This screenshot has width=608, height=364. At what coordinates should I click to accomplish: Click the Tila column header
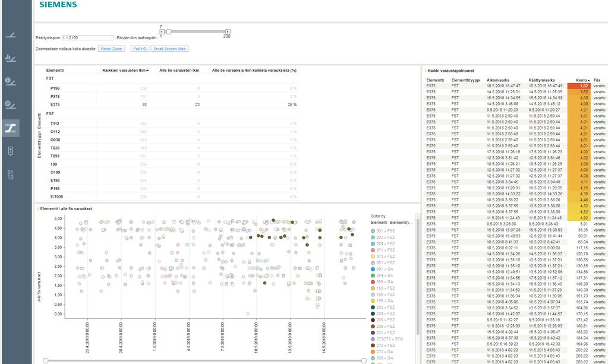pyautogui.click(x=597, y=80)
